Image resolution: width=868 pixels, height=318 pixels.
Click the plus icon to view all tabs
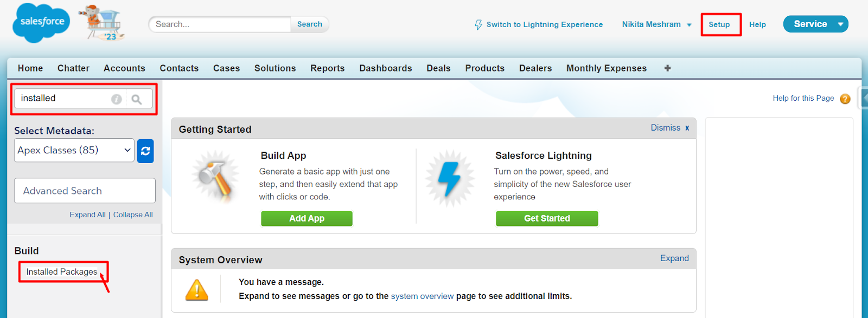(x=668, y=68)
